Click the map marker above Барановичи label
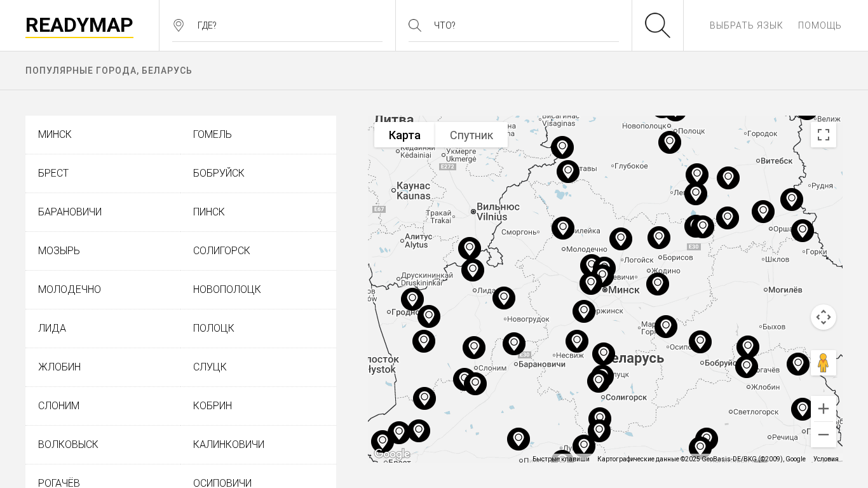Image resolution: width=868 pixels, height=488 pixels. (514, 344)
